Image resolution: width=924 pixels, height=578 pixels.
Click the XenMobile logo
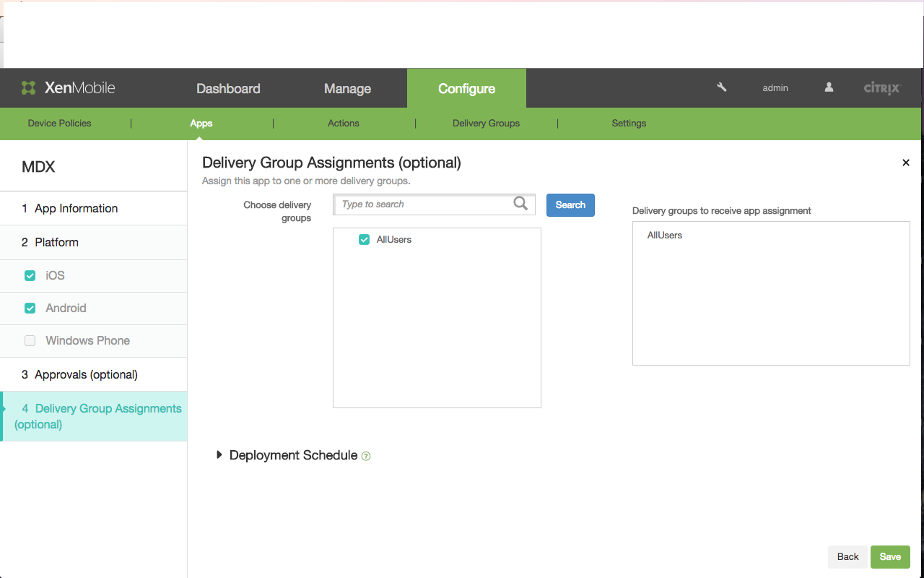click(68, 88)
